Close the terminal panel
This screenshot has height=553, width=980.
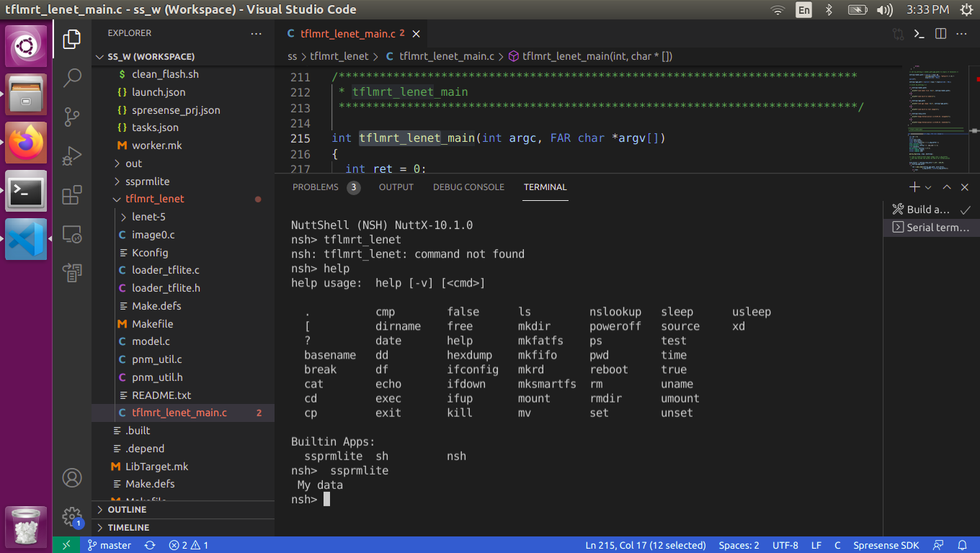click(965, 187)
